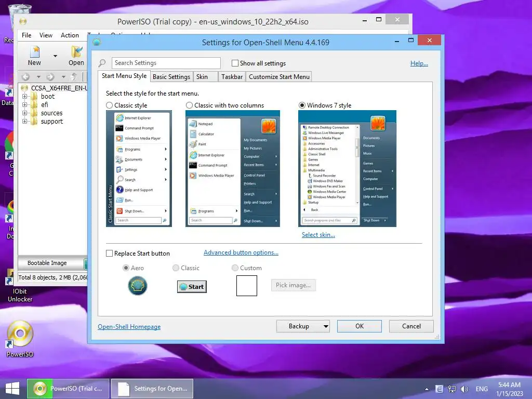The image size is (532, 399).
Task: Click the Help link
Action: 419,63
